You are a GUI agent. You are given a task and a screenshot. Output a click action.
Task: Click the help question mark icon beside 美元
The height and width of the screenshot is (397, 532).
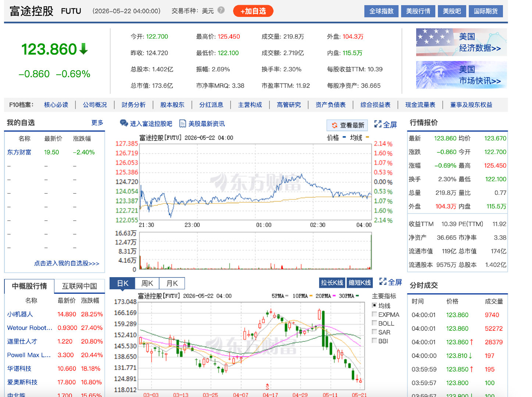click(221, 10)
